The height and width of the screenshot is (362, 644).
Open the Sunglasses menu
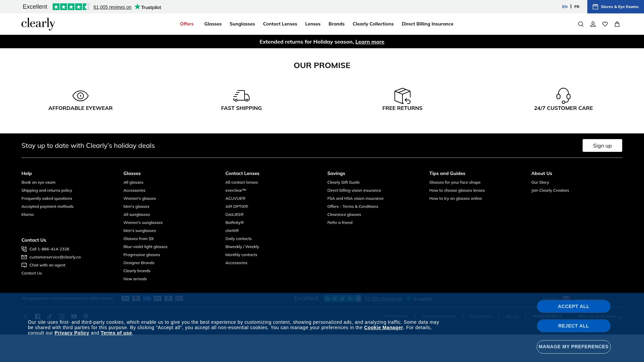tap(242, 24)
